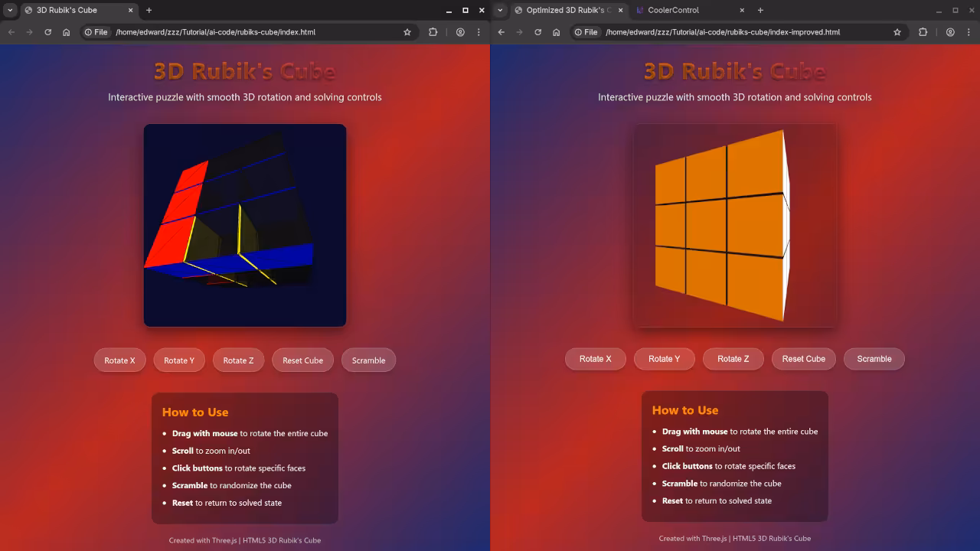Close the CoolerControl tab
The image size is (980, 551).
(x=742, y=10)
